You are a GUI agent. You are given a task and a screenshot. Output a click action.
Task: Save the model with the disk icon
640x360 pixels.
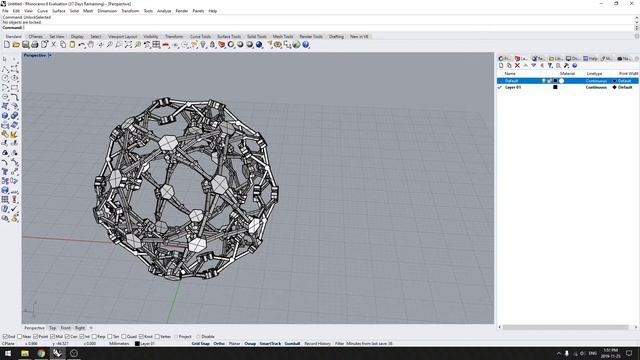click(26, 45)
